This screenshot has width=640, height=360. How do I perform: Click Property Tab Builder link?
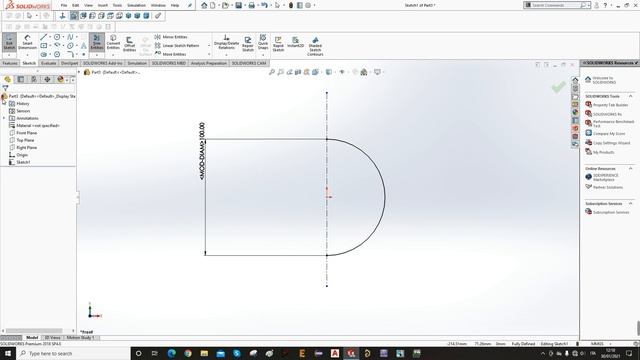point(610,105)
